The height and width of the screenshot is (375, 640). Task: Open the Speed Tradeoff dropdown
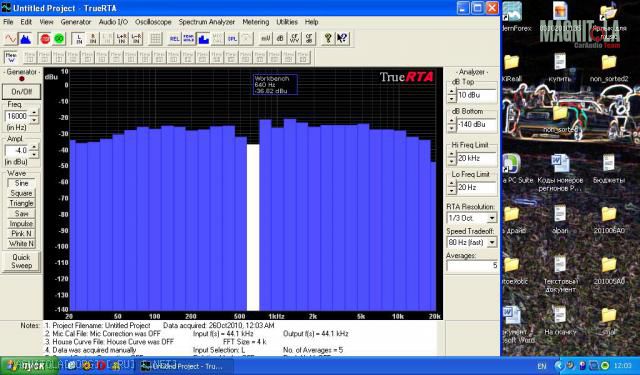(x=492, y=242)
